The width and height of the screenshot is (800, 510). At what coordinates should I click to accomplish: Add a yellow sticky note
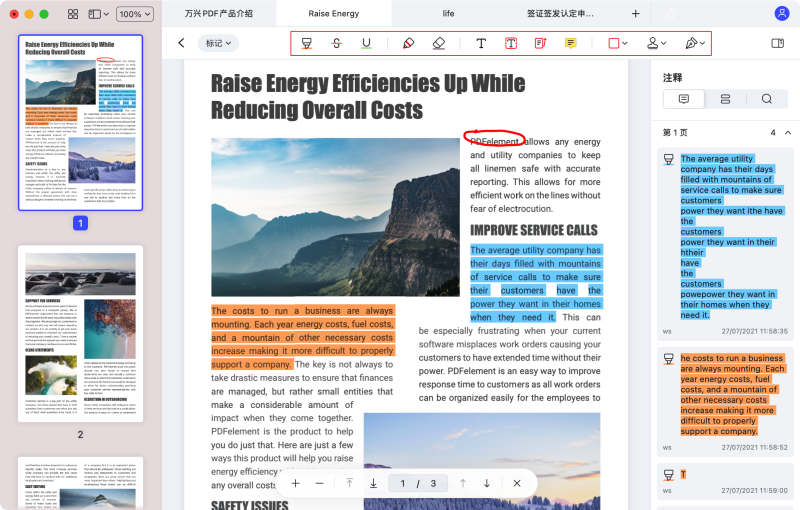pyautogui.click(x=570, y=44)
